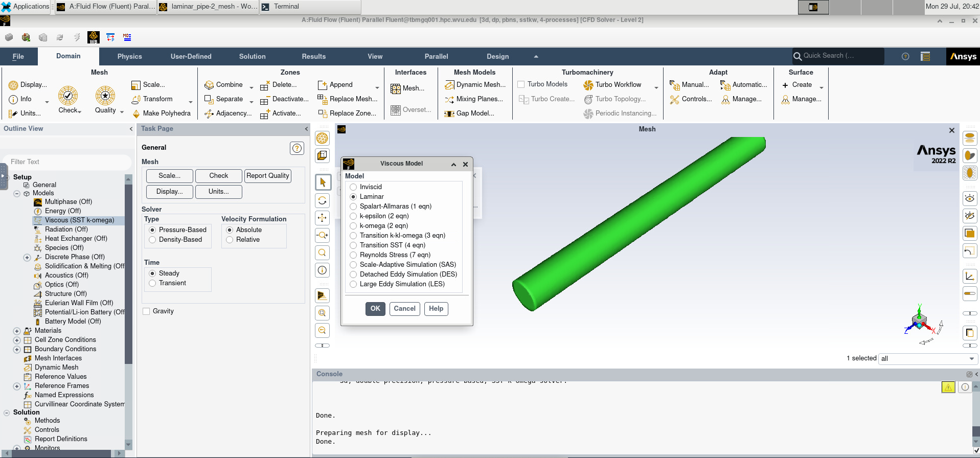Open Delete zones dialog
The width and height of the screenshot is (980, 458).
point(279,85)
